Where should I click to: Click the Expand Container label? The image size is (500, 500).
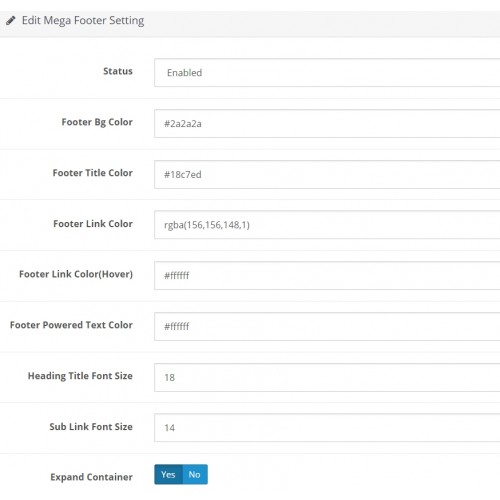[x=92, y=477]
